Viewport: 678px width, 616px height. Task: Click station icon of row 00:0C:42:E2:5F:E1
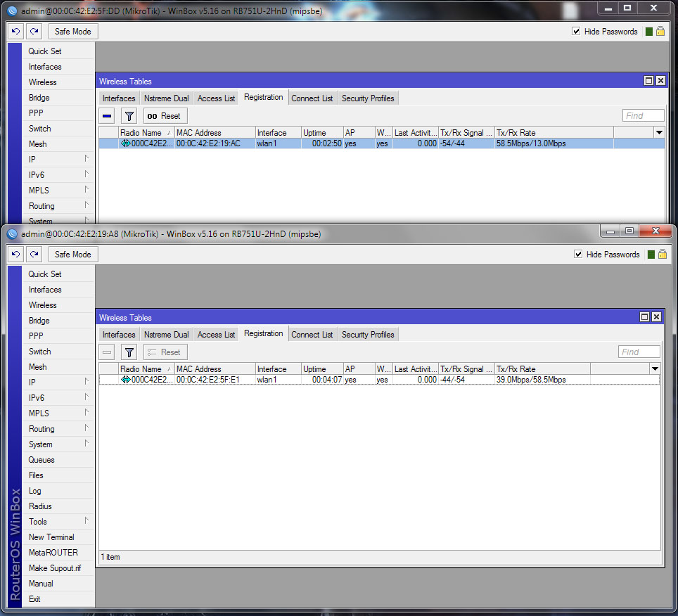pos(125,380)
